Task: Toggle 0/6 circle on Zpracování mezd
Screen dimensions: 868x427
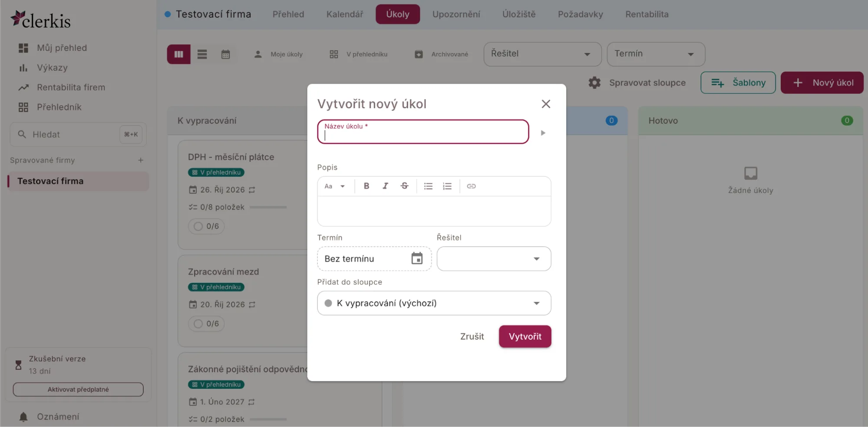Action: point(198,324)
